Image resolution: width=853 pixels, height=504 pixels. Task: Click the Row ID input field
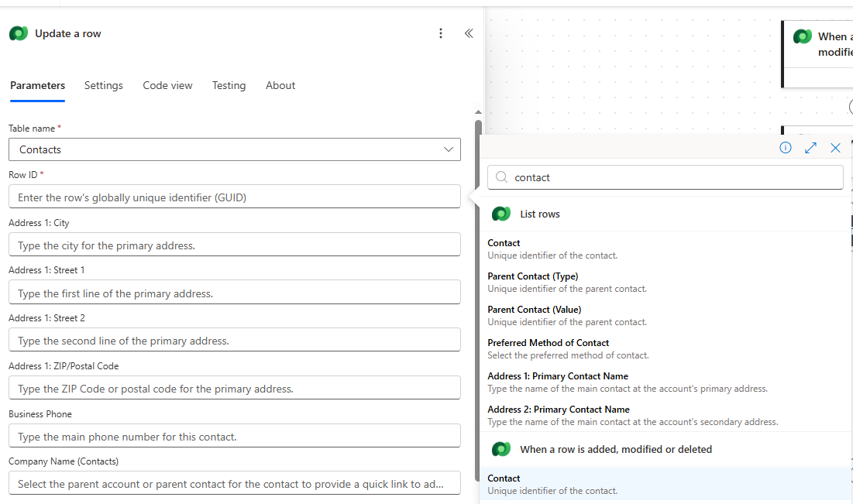click(232, 196)
